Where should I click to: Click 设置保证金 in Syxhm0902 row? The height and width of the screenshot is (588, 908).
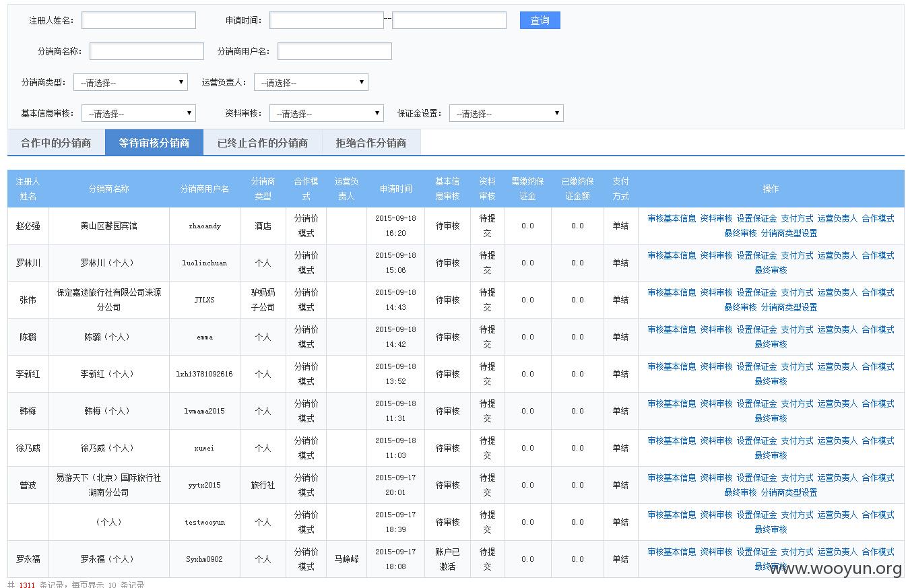tap(756, 552)
